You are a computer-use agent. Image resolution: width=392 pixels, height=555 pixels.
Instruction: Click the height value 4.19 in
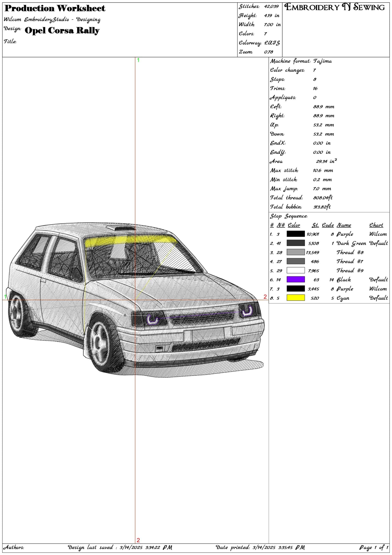coord(272,15)
